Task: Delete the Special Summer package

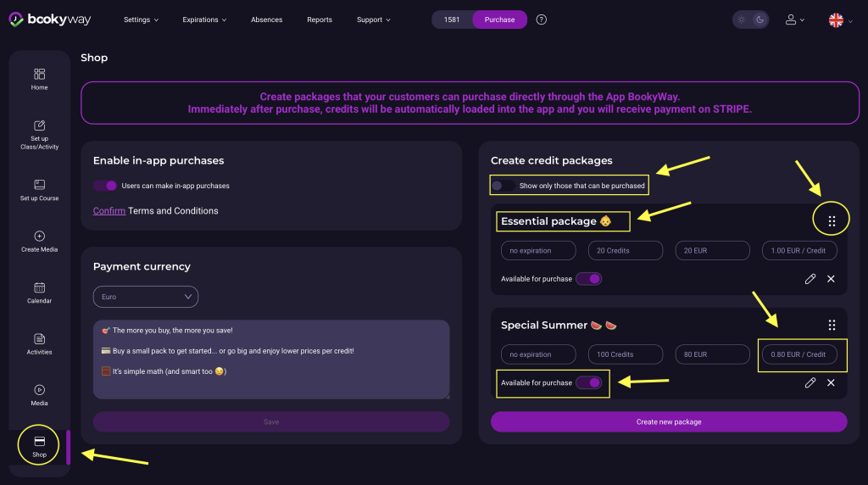Action: coord(831,383)
